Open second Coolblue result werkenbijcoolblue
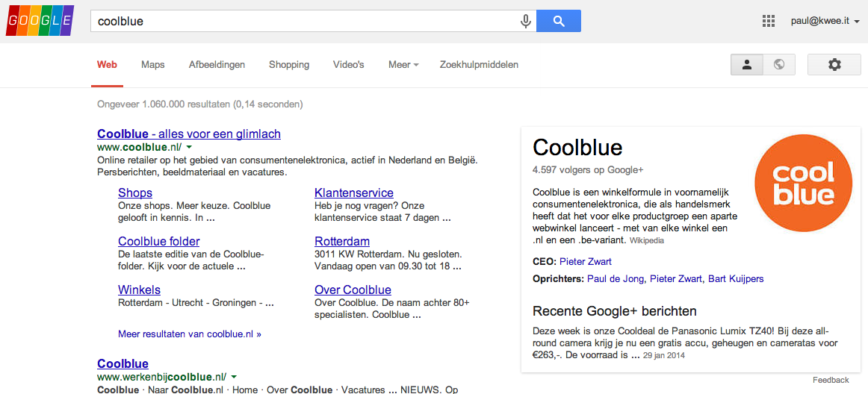Image resolution: width=868 pixels, height=394 pixels. pos(123,363)
